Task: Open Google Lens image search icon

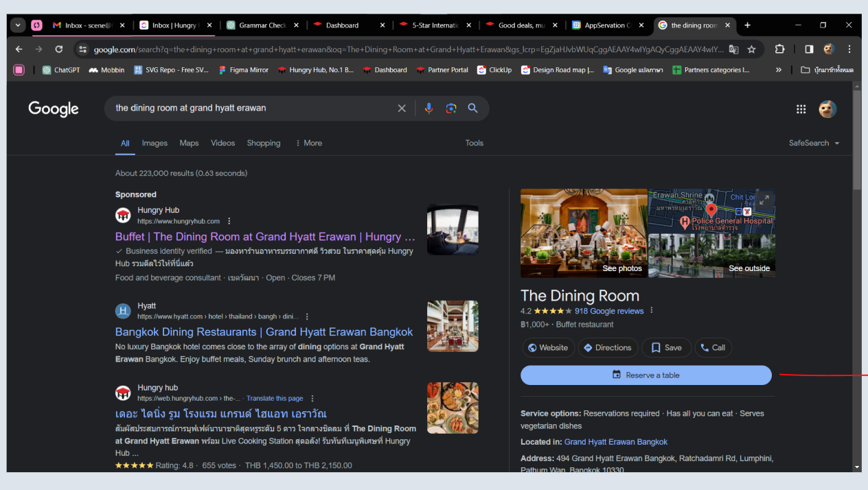Action: pyautogui.click(x=451, y=108)
